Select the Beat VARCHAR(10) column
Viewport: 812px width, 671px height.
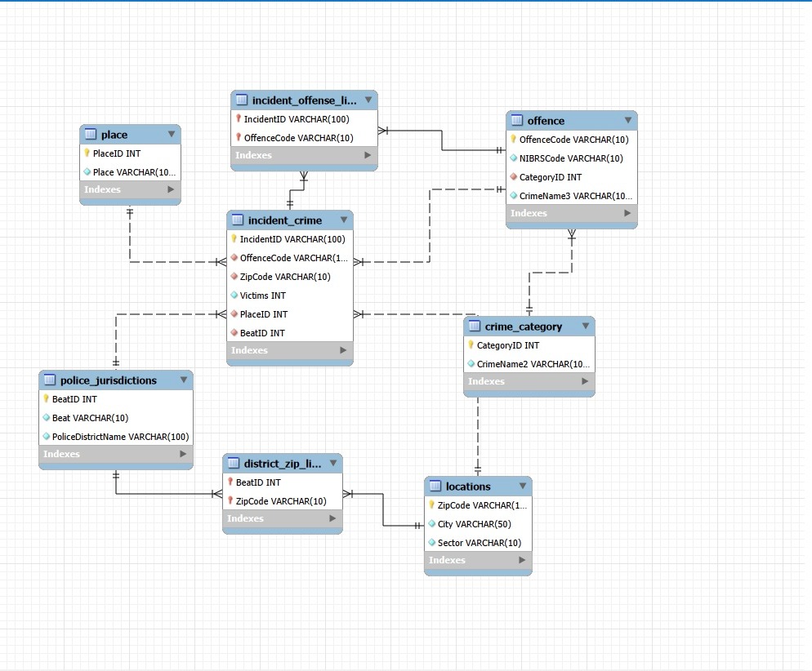116,417
